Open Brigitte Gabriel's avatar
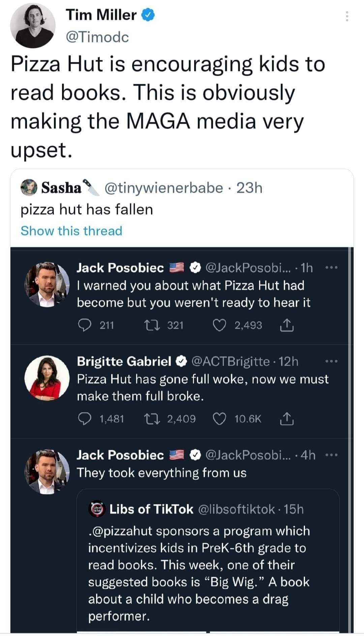Viewport: 364px width, 636px height. pyautogui.click(x=47, y=378)
